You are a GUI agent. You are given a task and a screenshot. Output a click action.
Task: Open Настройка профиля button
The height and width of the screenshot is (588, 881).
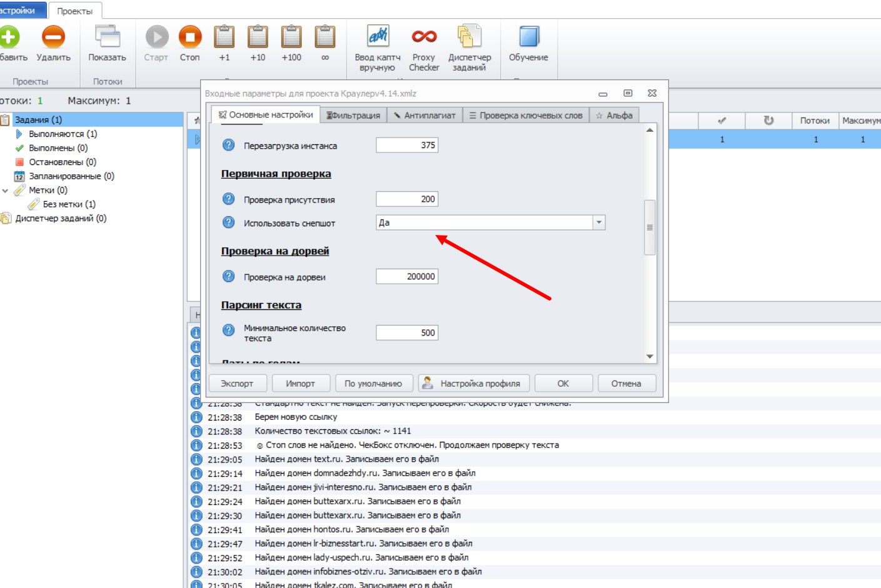coord(473,384)
